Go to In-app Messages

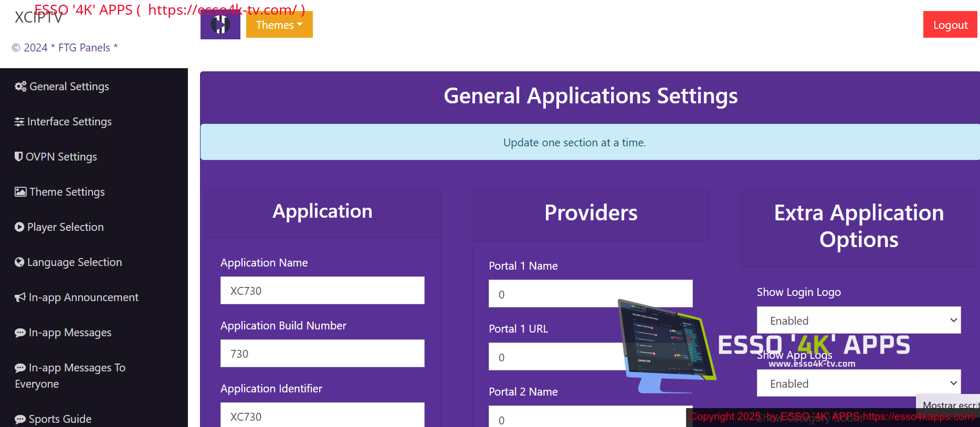tap(63, 333)
